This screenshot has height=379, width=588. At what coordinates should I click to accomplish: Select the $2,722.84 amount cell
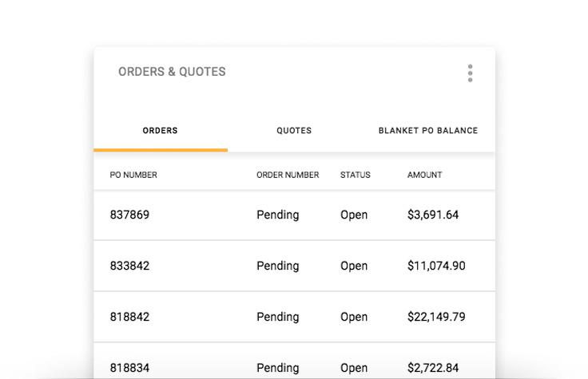coord(433,367)
